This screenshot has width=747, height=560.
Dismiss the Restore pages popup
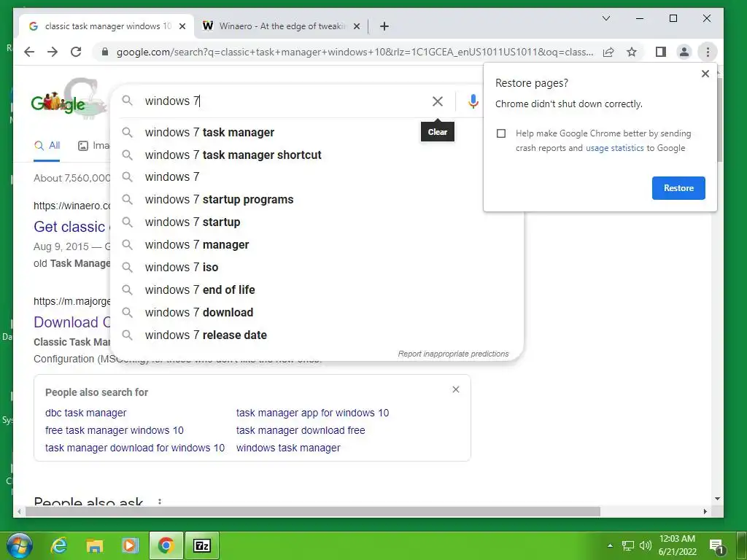click(705, 74)
